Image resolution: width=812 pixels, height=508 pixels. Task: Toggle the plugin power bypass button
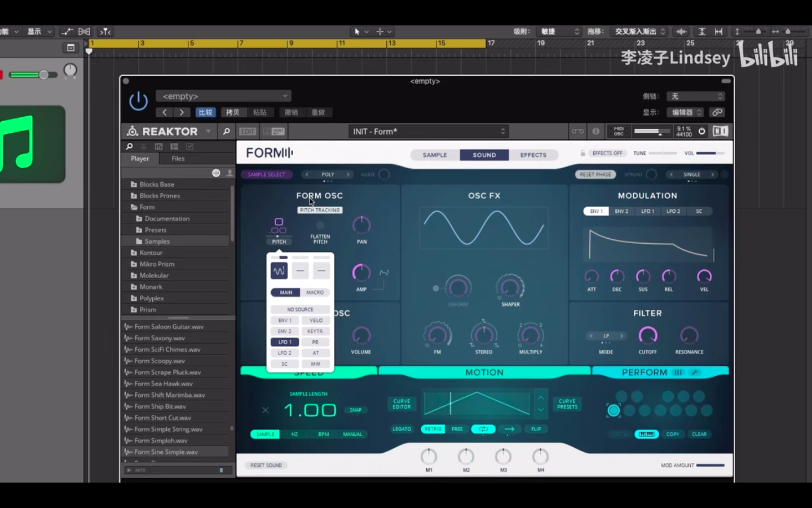pyautogui.click(x=138, y=102)
